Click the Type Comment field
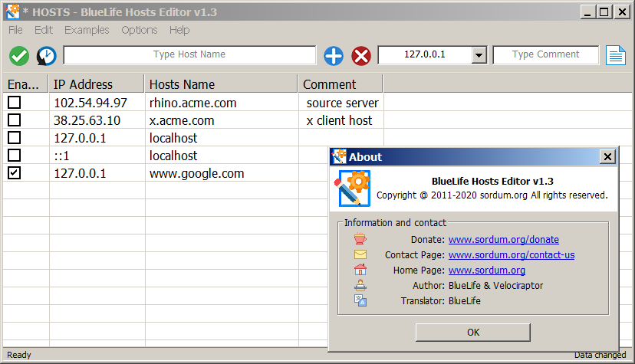Image resolution: width=635 pixels, height=364 pixels. (x=545, y=55)
